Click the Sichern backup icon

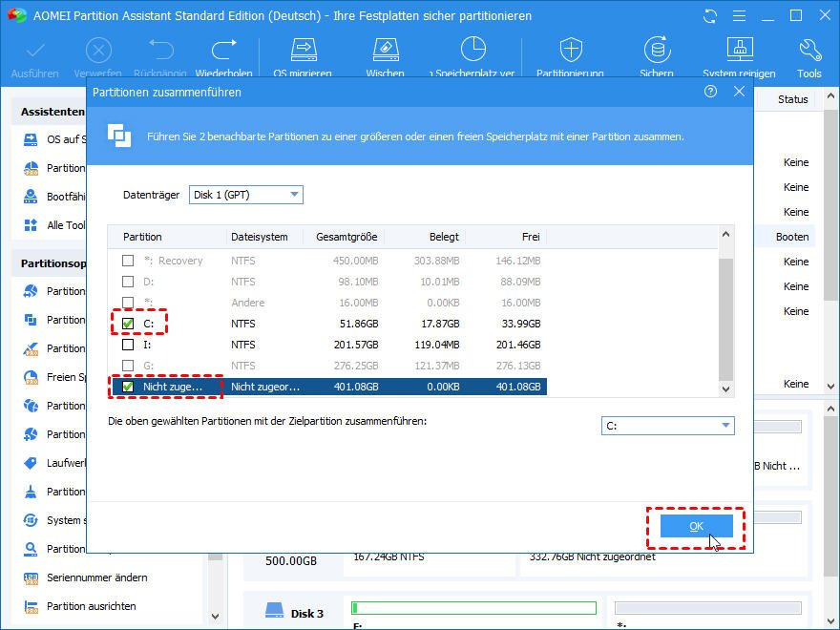[656, 51]
